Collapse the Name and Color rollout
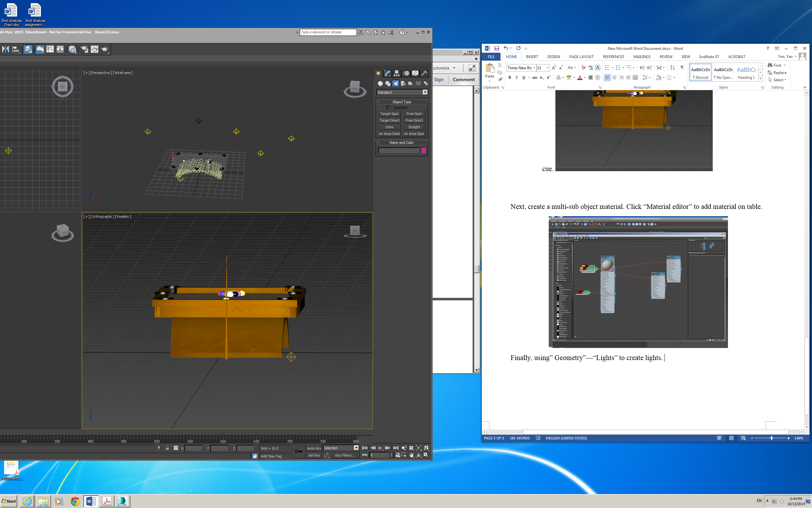The image size is (812, 508). click(402, 143)
